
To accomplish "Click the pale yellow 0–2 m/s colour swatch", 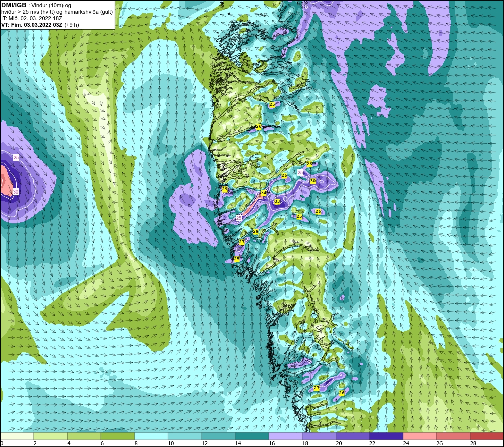I will pyautogui.click(x=17, y=436).
